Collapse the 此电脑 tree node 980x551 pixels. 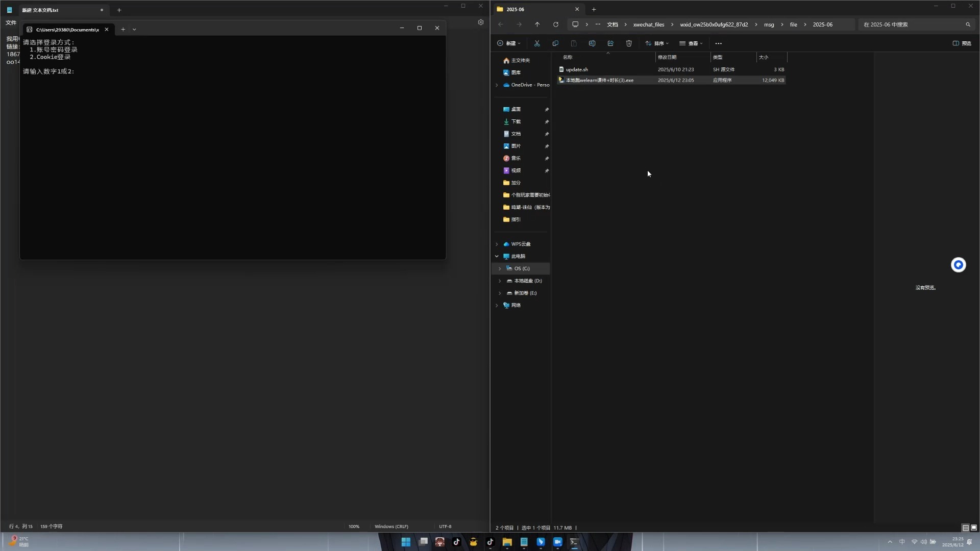497,257
